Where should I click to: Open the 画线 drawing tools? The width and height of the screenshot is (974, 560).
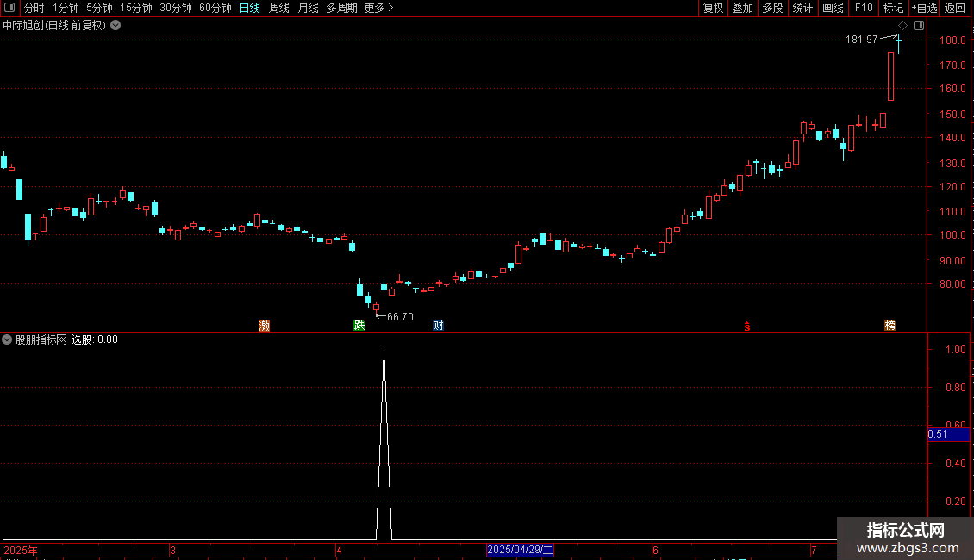(833, 8)
